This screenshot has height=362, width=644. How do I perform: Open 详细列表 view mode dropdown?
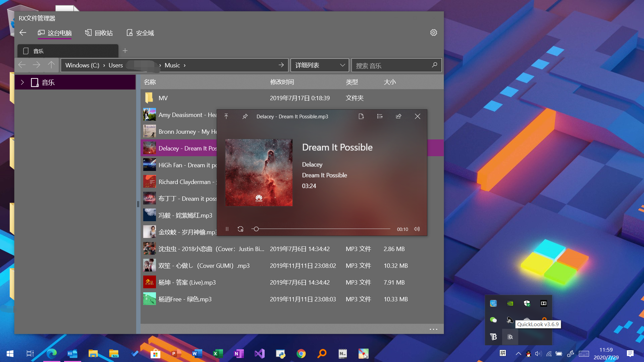[319, 65]
